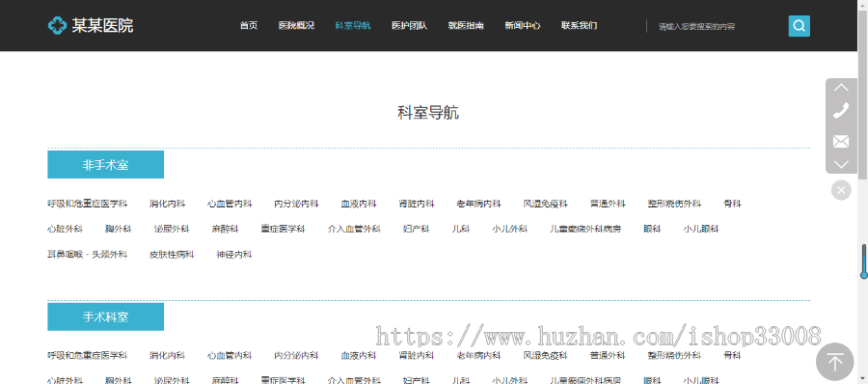The height and width of the screenshot is (384, 868).
Task: Open 神经内科 under 非手术室
Action: point(234,255)
